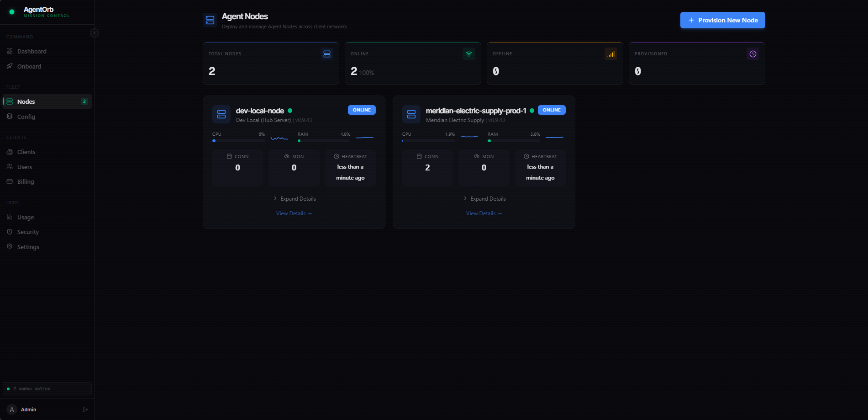Click the dev-local-node title

tap(260, 111)
